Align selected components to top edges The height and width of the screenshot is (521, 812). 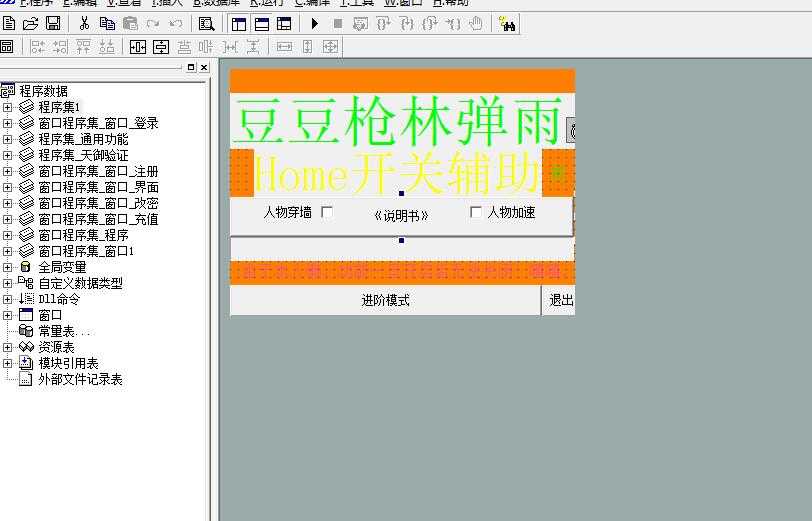point(83,47)
